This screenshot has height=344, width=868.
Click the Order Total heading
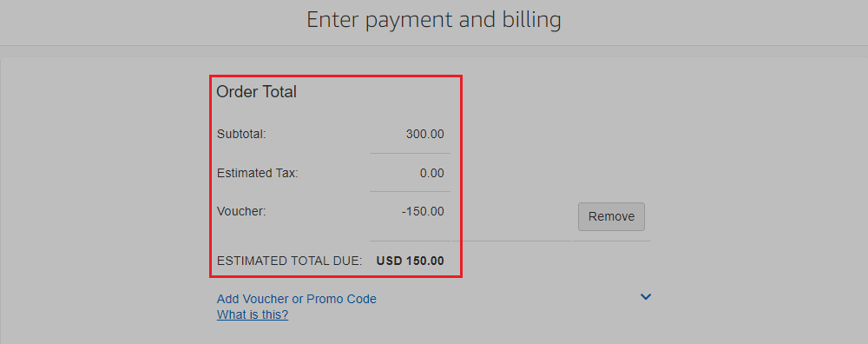pos(256,92)
